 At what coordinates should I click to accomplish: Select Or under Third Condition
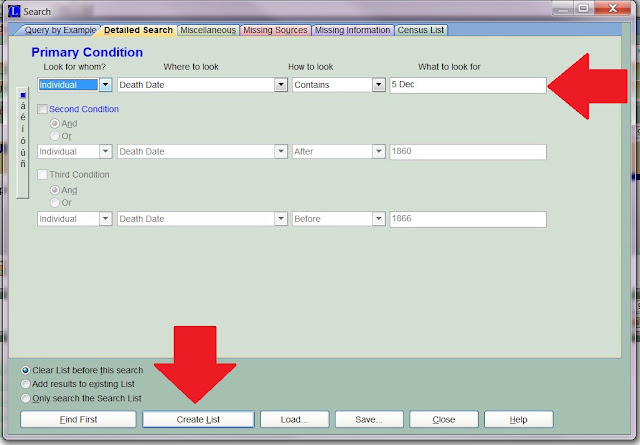pos(55,202)
